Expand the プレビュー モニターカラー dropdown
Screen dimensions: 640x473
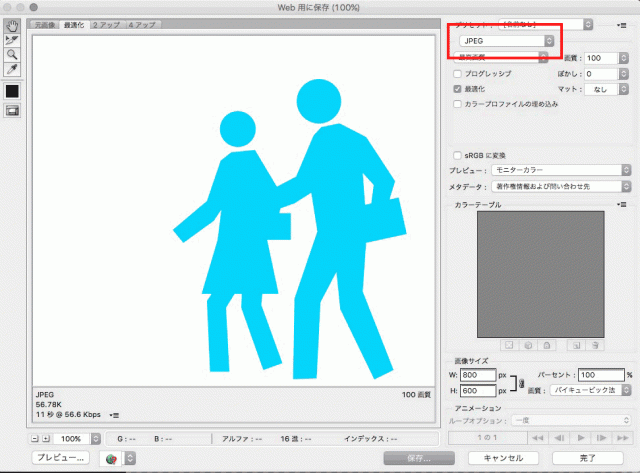coord(560,171)
